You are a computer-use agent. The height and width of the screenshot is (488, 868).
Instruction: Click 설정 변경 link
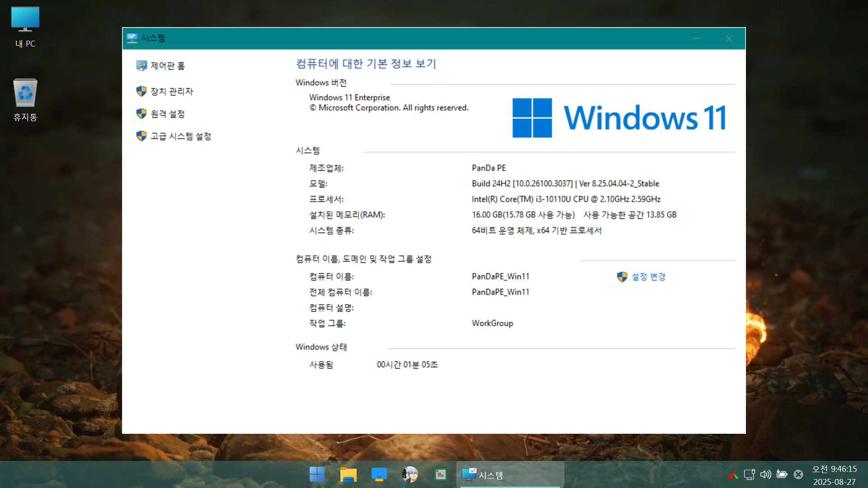(x=648, y=277)
